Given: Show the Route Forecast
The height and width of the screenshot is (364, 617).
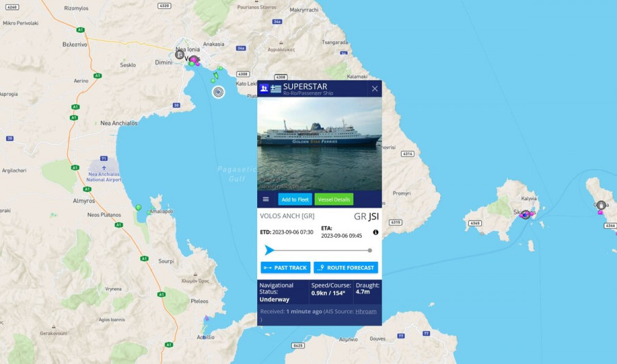Looking at the screenshot, I should coord(346,267).
